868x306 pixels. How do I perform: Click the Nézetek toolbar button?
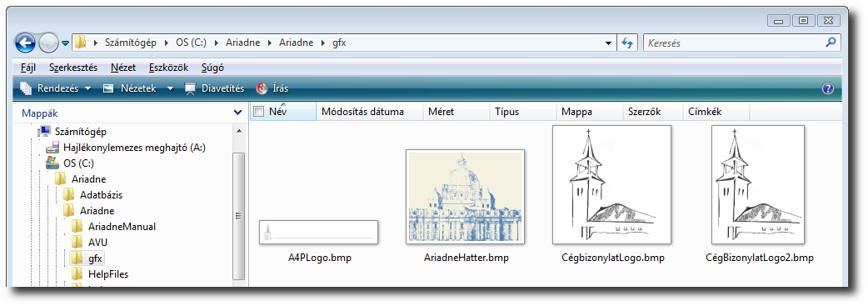coord(131,88)
